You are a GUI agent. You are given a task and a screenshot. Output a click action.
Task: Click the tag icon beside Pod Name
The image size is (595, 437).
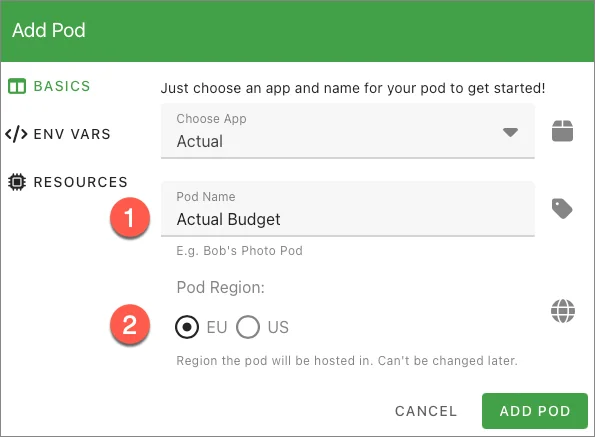point(562,209)
